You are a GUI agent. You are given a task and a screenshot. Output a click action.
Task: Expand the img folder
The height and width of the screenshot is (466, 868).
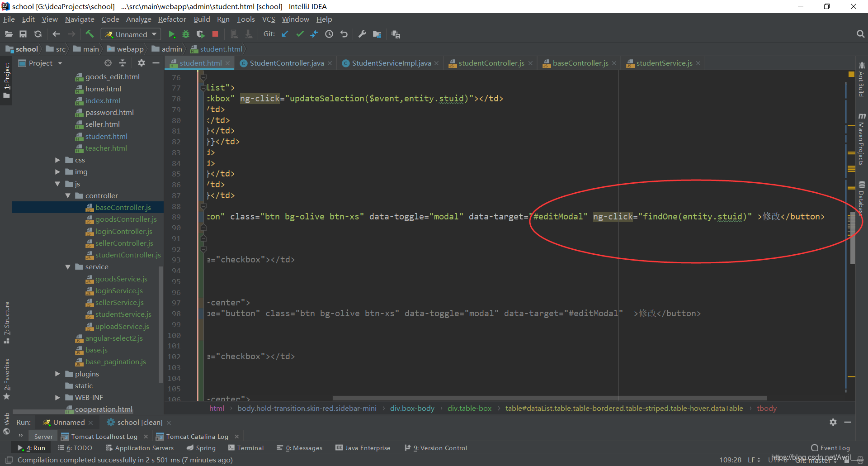tap(57, 172)
